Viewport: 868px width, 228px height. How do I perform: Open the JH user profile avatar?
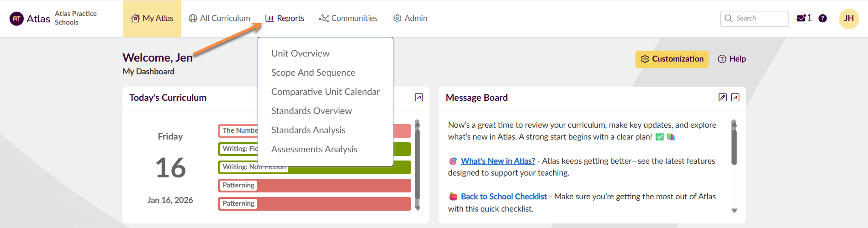click(849, 19)
